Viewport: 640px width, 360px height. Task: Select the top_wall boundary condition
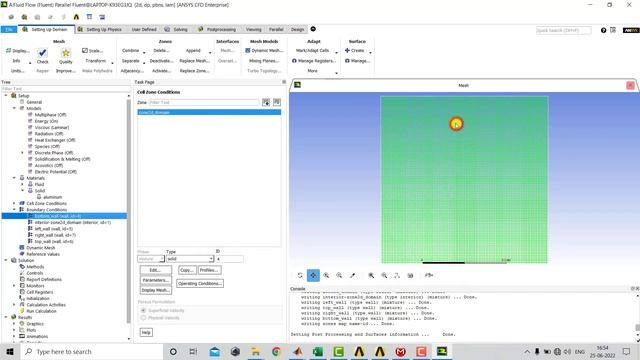54,241
